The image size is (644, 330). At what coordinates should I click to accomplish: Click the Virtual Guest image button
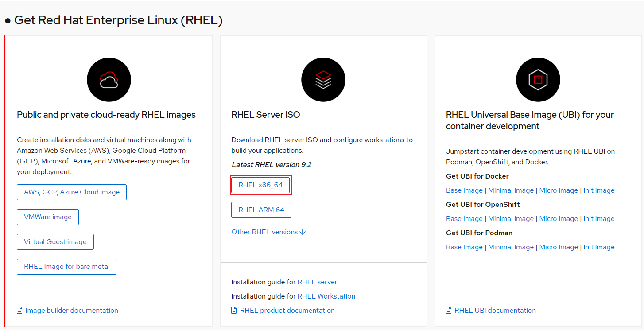point(55,241)
